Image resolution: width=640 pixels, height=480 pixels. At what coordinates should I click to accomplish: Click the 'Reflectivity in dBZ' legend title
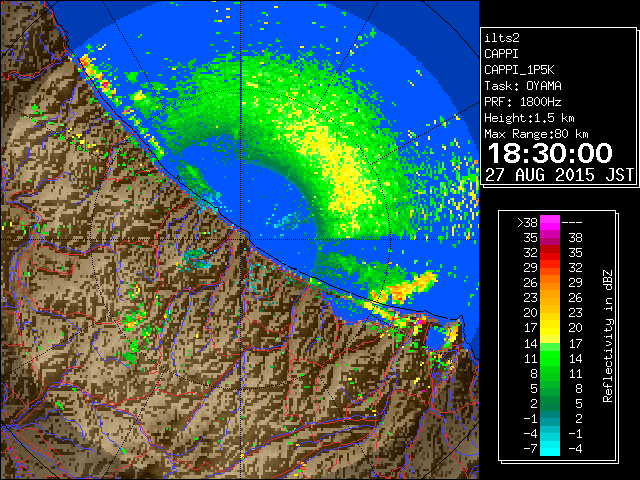pyautogui.click(x=608, y=336)
